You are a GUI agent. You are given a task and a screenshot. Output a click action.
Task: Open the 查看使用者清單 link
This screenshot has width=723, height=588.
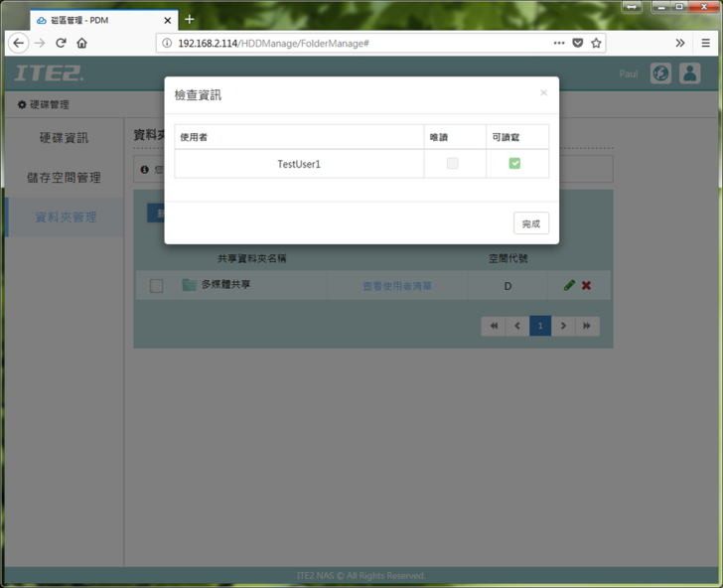click(397, 286)
